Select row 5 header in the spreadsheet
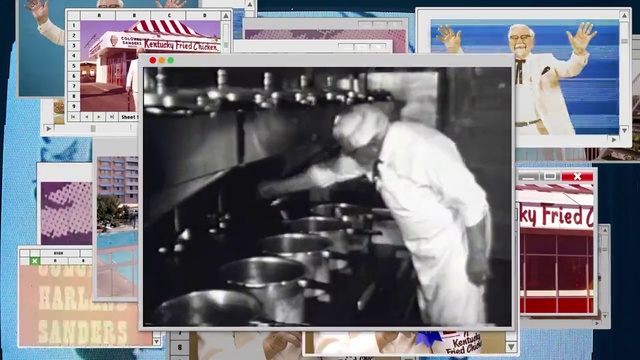640x360 pixels. (x=74, y=66)
